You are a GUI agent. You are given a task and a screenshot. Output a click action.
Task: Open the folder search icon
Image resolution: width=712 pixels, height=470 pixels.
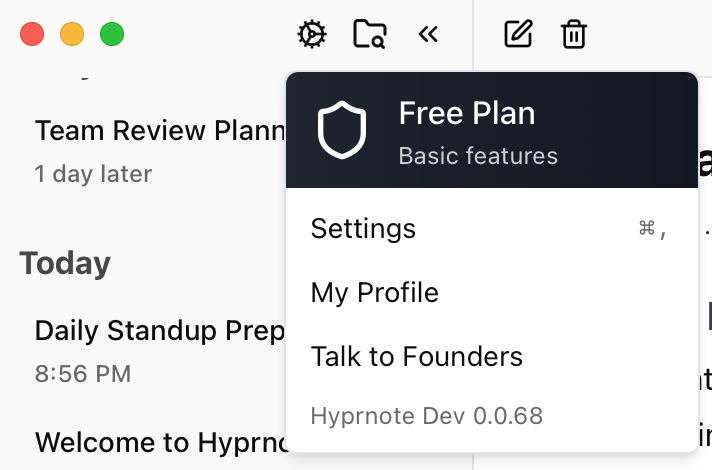click(370, 34)
